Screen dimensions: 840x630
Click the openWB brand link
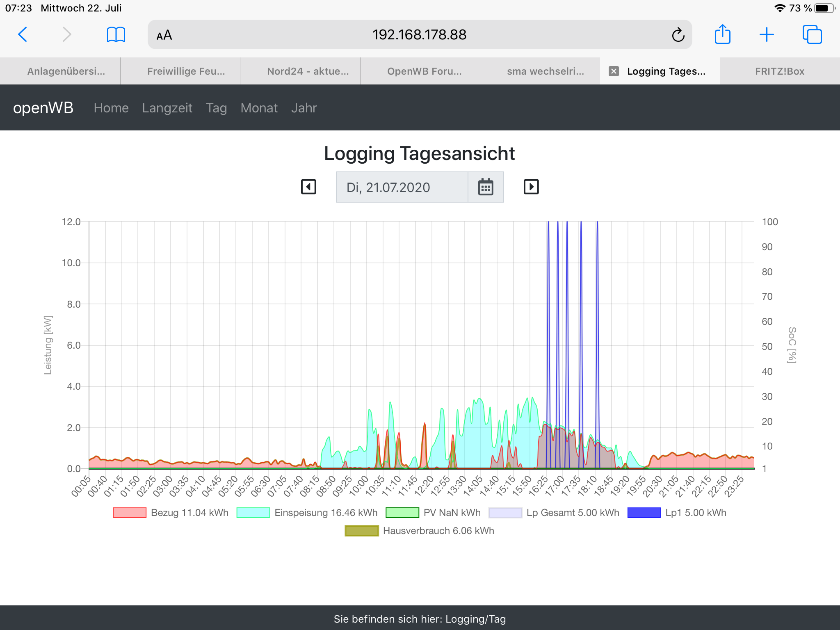43,108
